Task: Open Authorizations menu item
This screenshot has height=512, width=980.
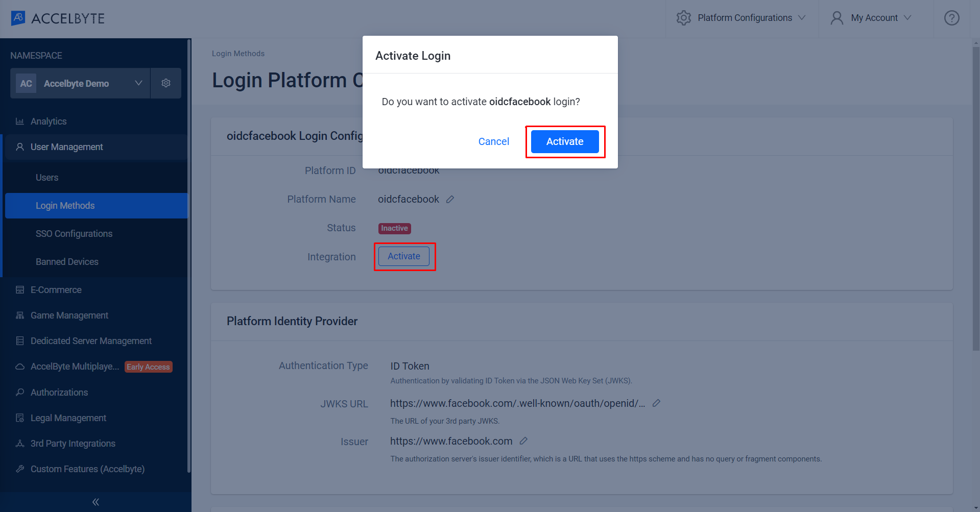Action: click(97, 392)
